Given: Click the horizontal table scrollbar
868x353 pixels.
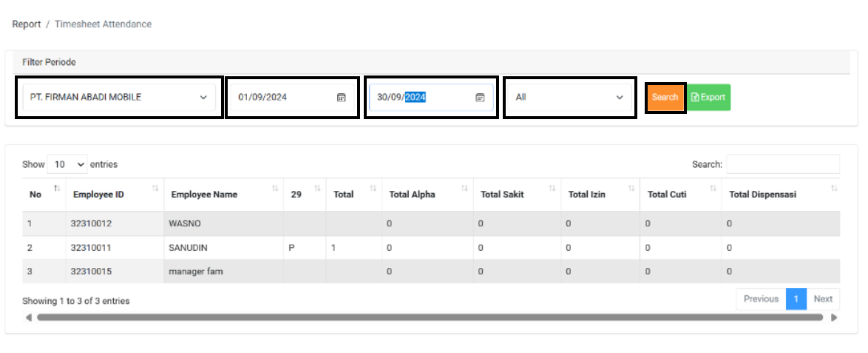Looking at the screenshot, I should click(x=429, y=317).
